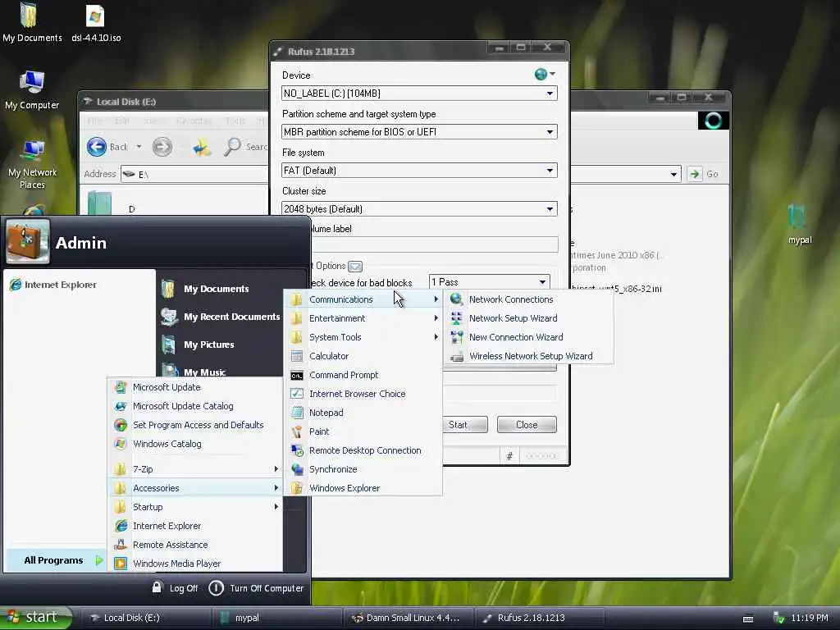Expand the System Tools submenu
This screenshot has width=840, height=630.
click(x=363, y=337)
